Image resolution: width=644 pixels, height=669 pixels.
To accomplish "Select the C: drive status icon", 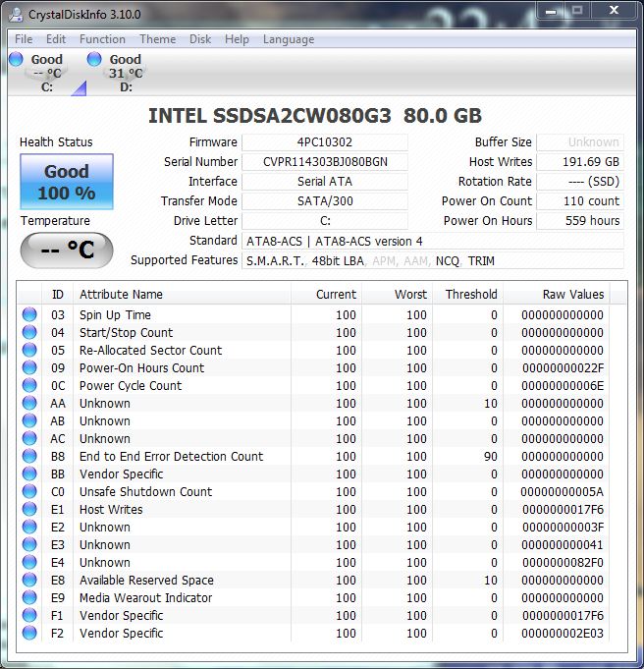I will pyautogui.click(x=17, y=60).
